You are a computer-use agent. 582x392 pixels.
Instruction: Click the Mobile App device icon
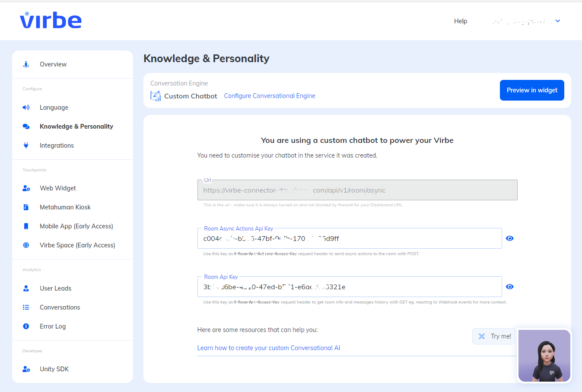pos(26,226)
